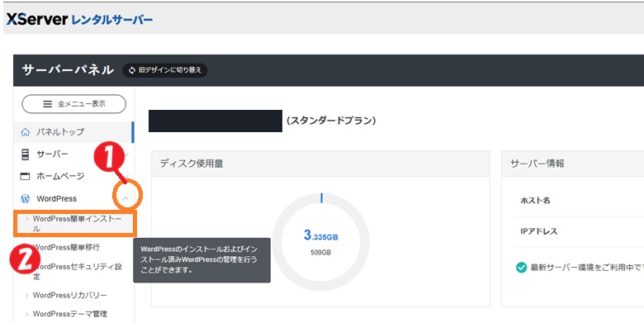644x323 pixels.
Task: Switch to old design with 旧デザインに切り替え
Action: pyautogui.click(x=165, y=70)
